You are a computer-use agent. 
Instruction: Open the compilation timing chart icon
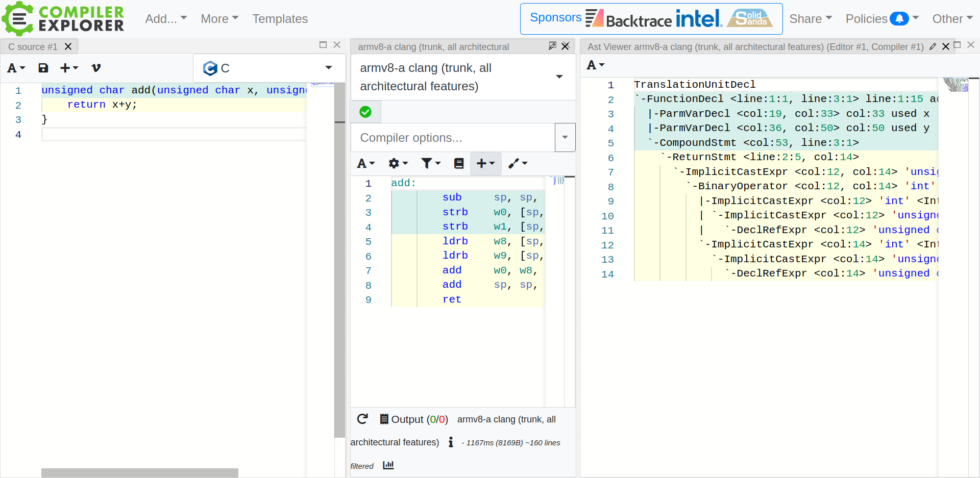(x=388, y=465)
